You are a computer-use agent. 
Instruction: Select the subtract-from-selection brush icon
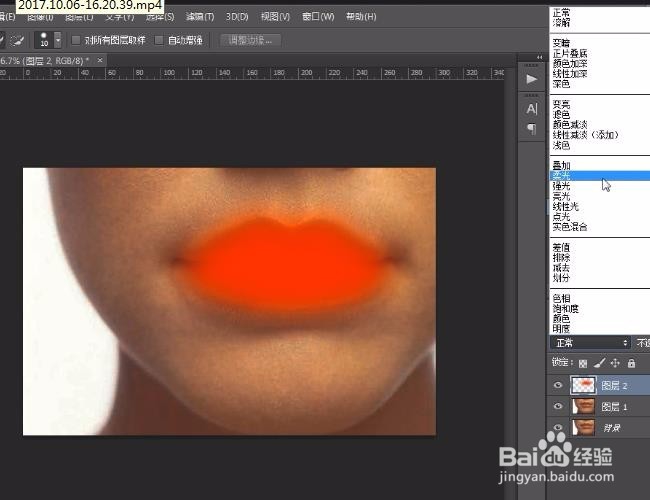[x=17, y=41]
